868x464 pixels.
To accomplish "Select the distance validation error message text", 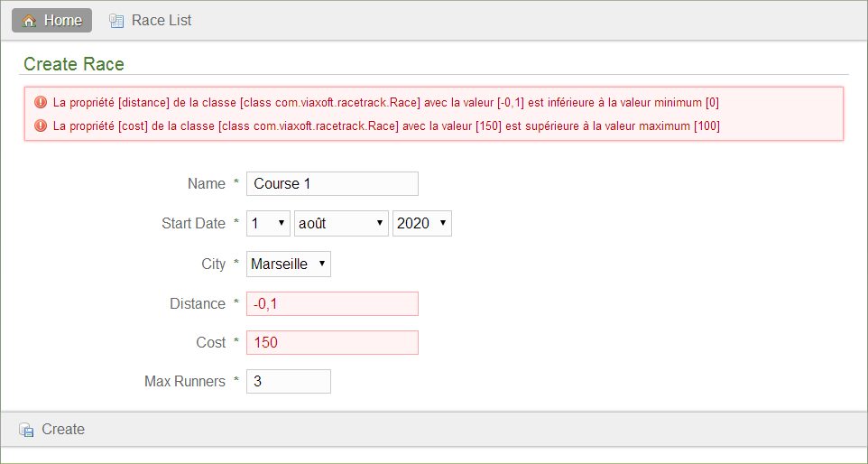I will 386,102.
